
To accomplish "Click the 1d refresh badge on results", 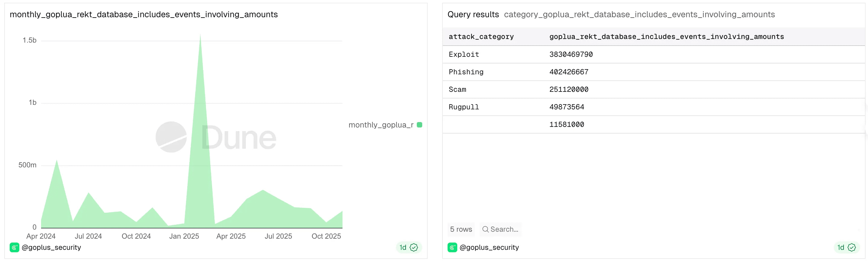I will point(846,247).
